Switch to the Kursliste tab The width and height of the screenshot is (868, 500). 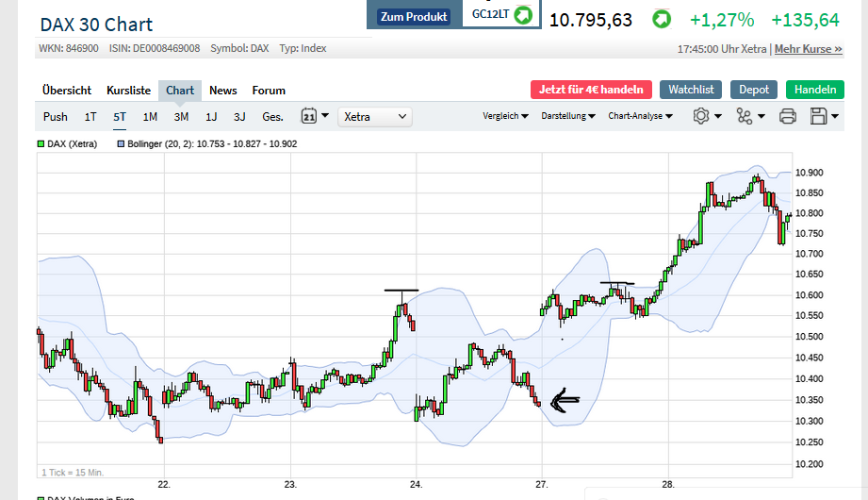click(128, 91)
